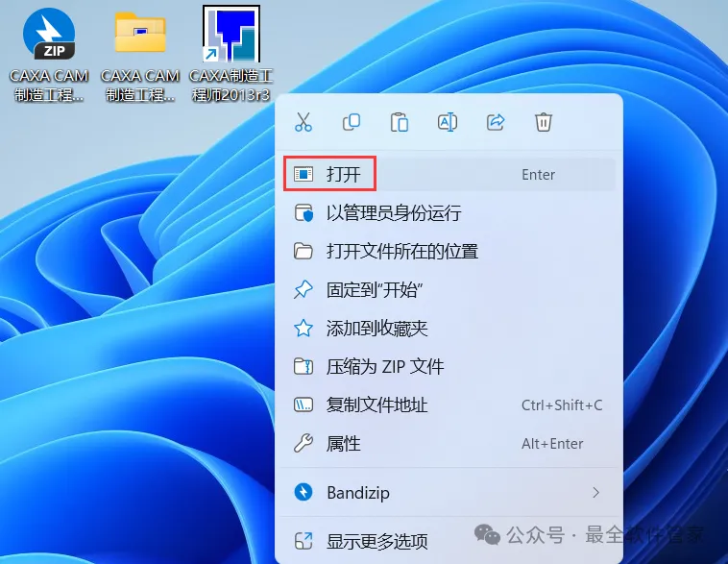Viewport: 728px width, 564px height.
Task: Choose 复制文件地址 menu entry
Action: point(449,405)
